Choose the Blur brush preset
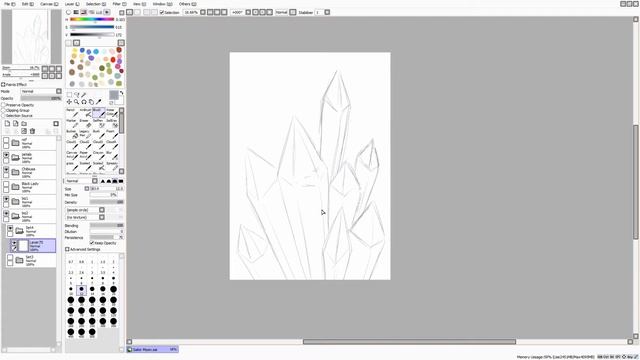 pos(112,155)
